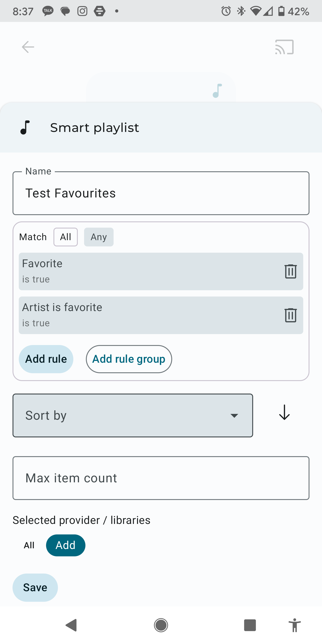Click the Add rule group button
Screen dimensions: 322x644
(x=129, y=359)
